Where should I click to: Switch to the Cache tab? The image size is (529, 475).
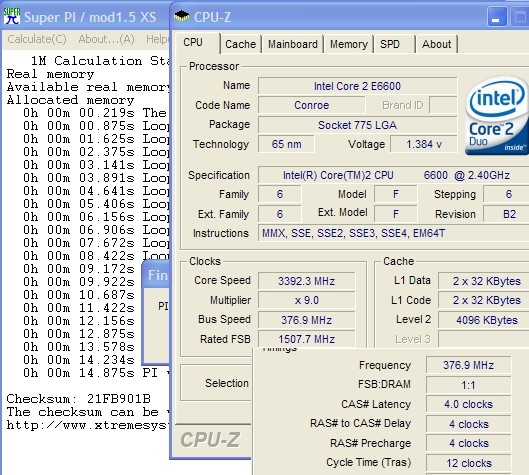tap(241, 44)
